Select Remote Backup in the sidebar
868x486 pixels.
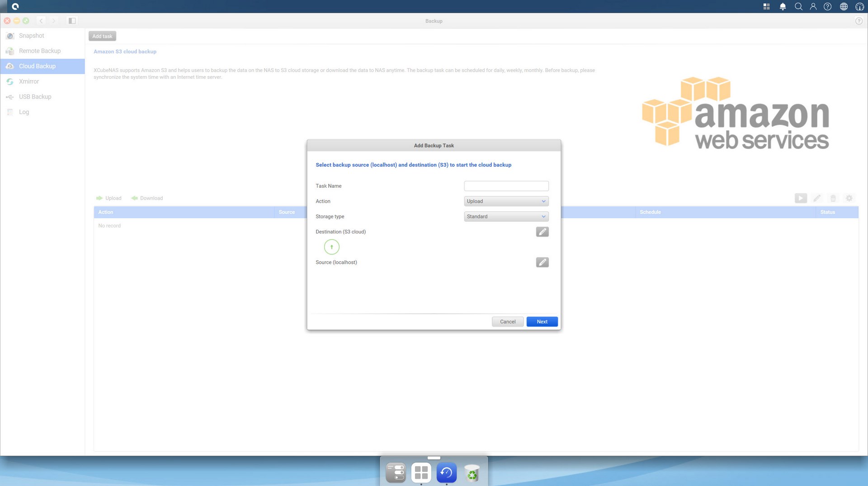coord(42,51)
